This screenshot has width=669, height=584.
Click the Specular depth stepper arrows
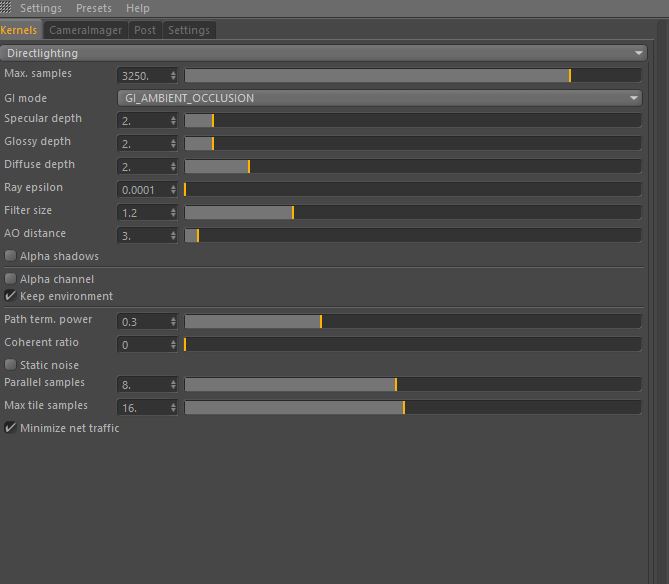173,121
